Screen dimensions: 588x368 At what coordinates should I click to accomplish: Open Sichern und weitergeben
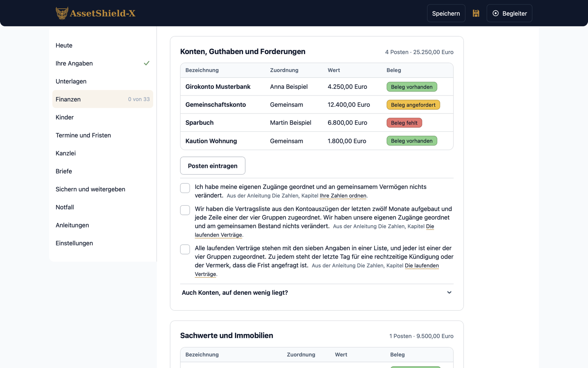[x=102, y=189]
